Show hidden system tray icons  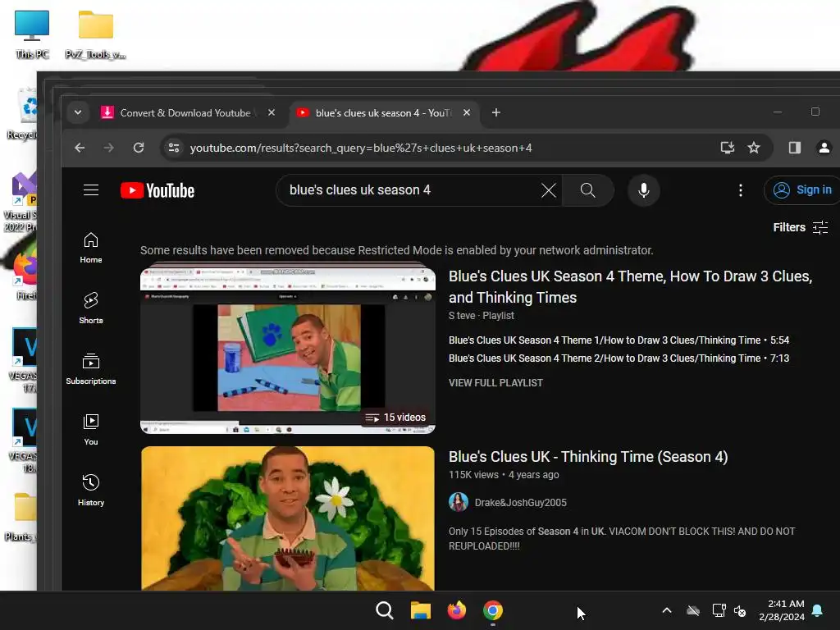point(667,610)
